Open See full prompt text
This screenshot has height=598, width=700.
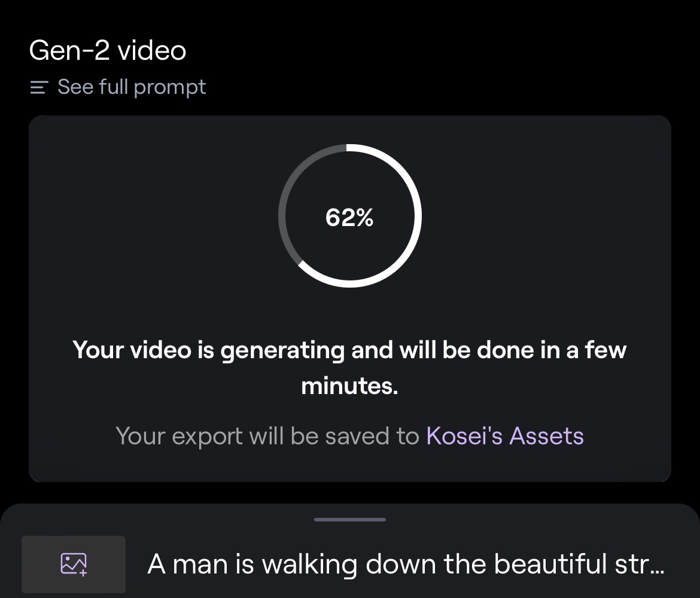[132, 87]
